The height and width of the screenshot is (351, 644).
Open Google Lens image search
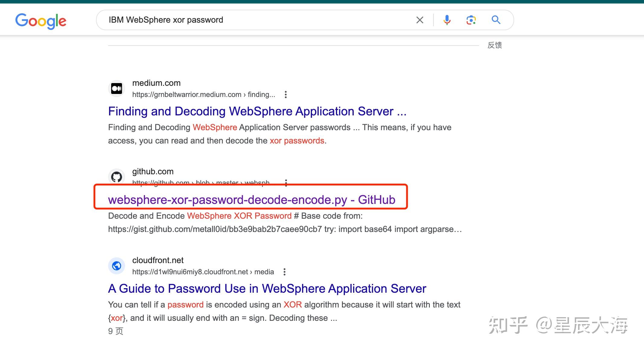[471, 20]
